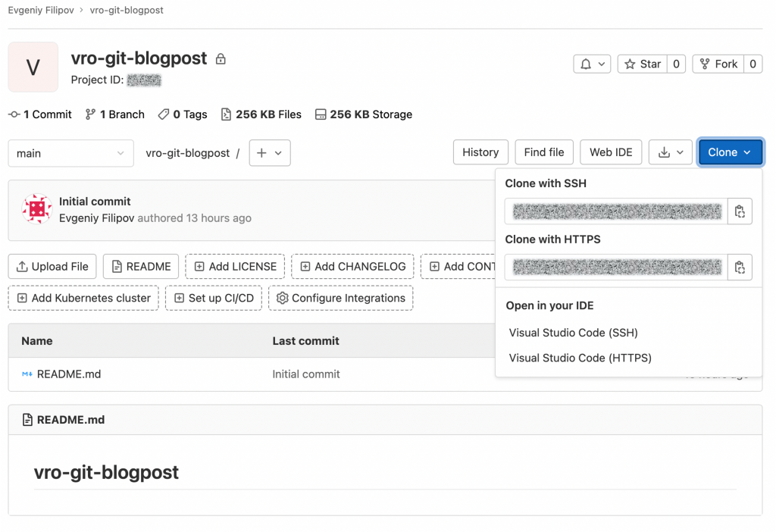This screenshot has height=532, width=776.
Task: Click the project avatar letter V
Action: click(x=33, y=67)
